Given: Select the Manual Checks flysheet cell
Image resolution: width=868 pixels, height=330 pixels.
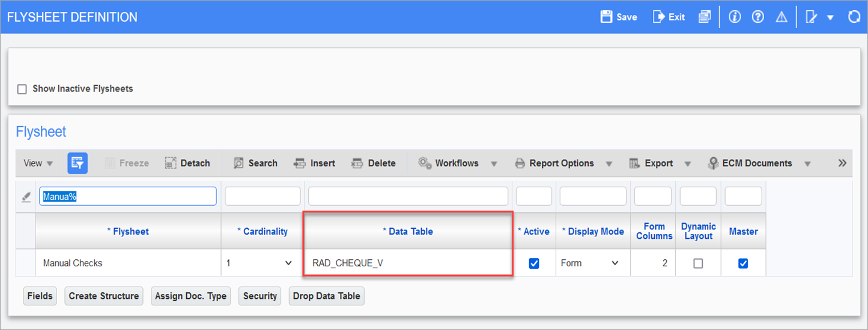Looking at the screenshot, I should coord(128,263).
